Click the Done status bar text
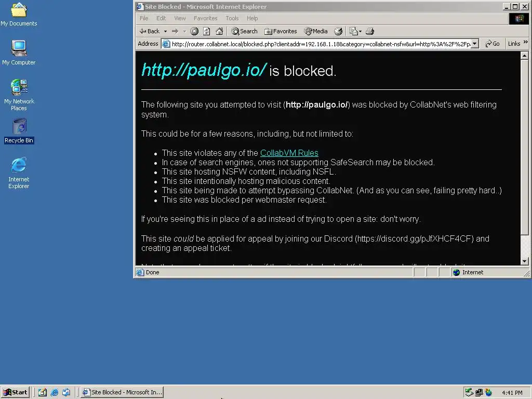The height and width of the screenshot is (399, 532). point(152,272)
